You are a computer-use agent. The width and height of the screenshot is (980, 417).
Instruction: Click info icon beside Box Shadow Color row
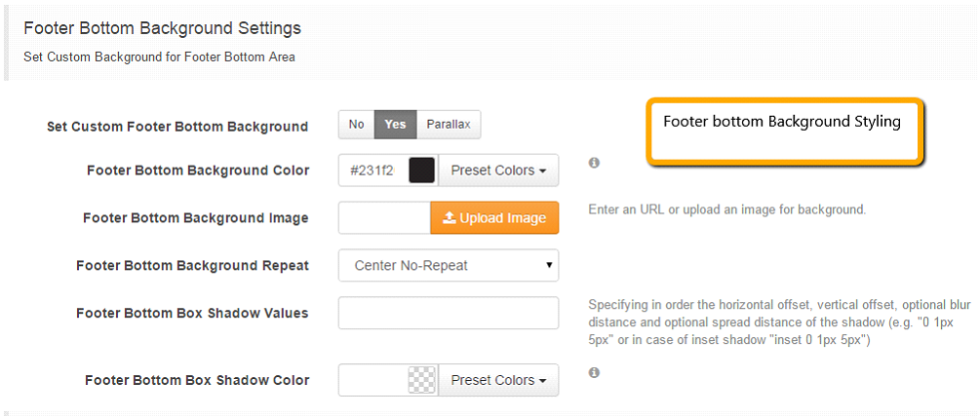[595, 373]
